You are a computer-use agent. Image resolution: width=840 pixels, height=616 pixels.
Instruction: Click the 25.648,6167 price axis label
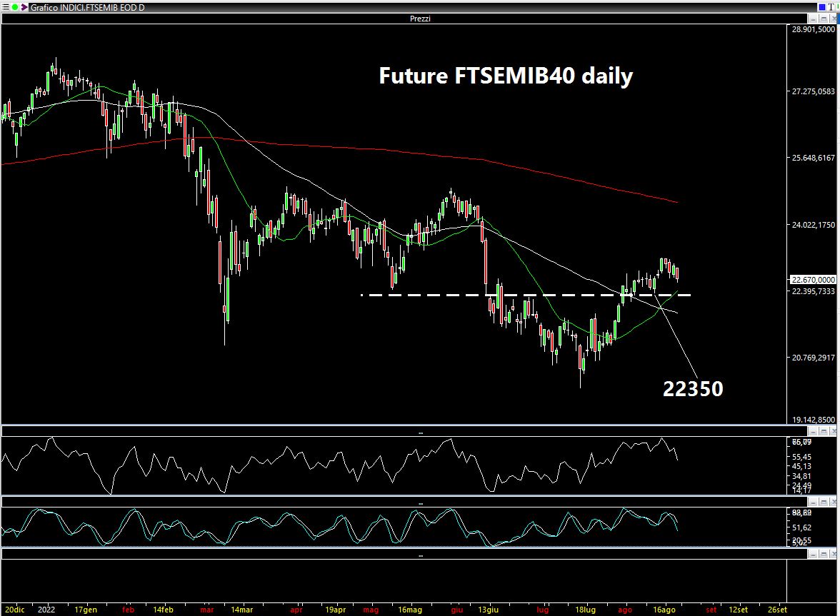click(x=813, y=158)
